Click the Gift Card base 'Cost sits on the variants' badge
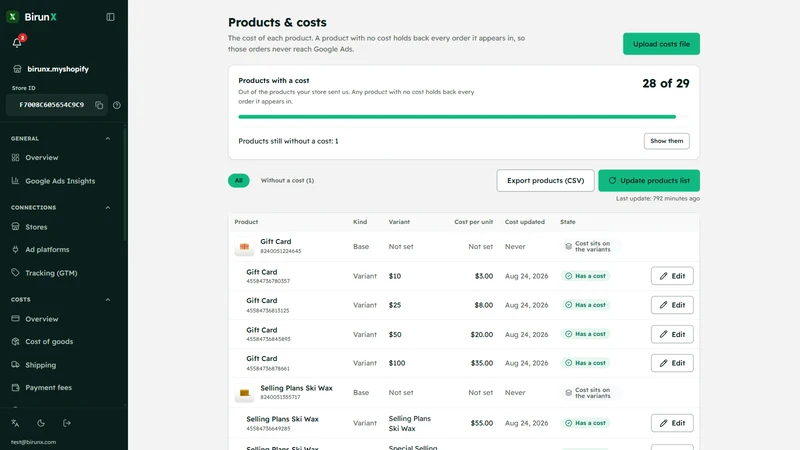800x450 pixels. point(590,246)
